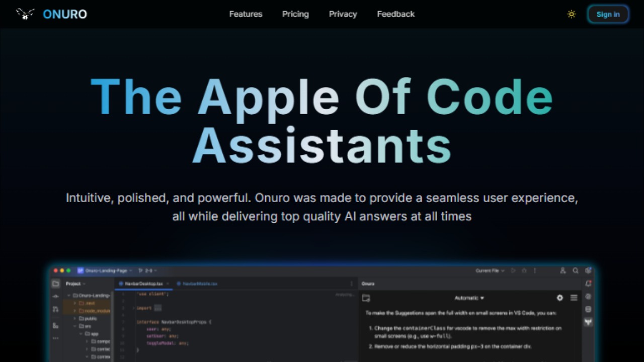Click the ONURO brand name text
The image size is (644, 362).
65,14
